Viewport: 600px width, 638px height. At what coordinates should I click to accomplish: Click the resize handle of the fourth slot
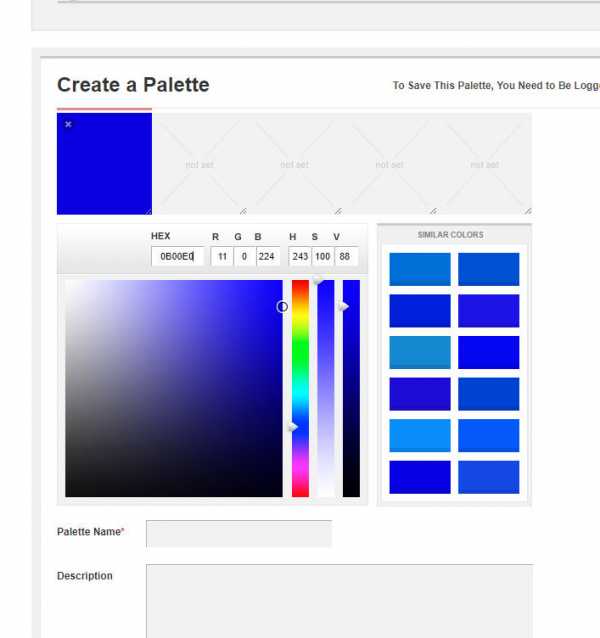click(x=434, y=211)
